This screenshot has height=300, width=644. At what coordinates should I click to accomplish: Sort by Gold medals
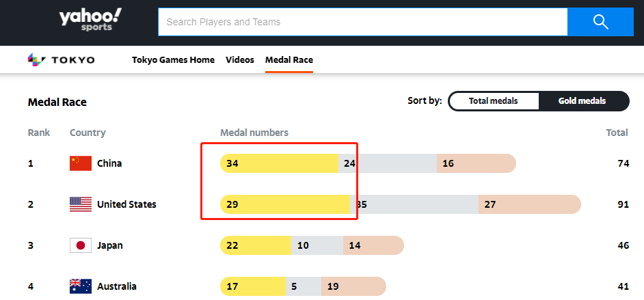pyautogui.click(x=582, y=101)
